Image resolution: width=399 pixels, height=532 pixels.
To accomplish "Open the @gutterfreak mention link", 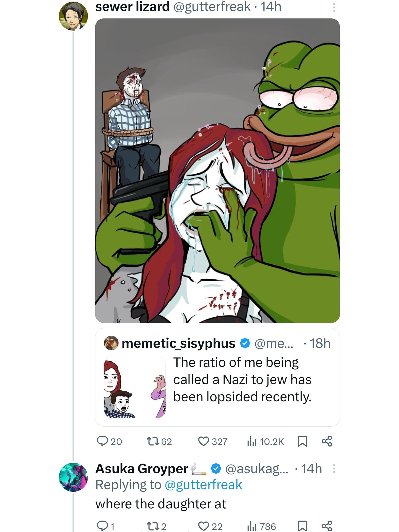I will [203, 485].
